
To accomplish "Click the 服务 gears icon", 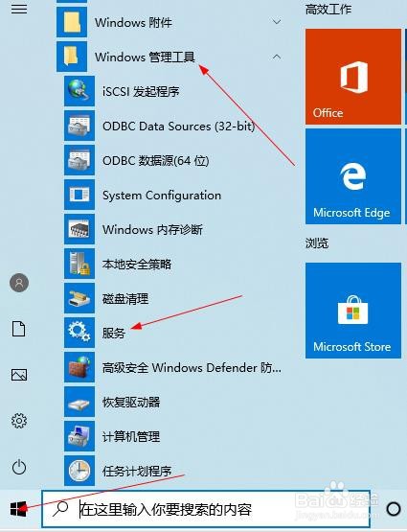I will coord(79,333).
